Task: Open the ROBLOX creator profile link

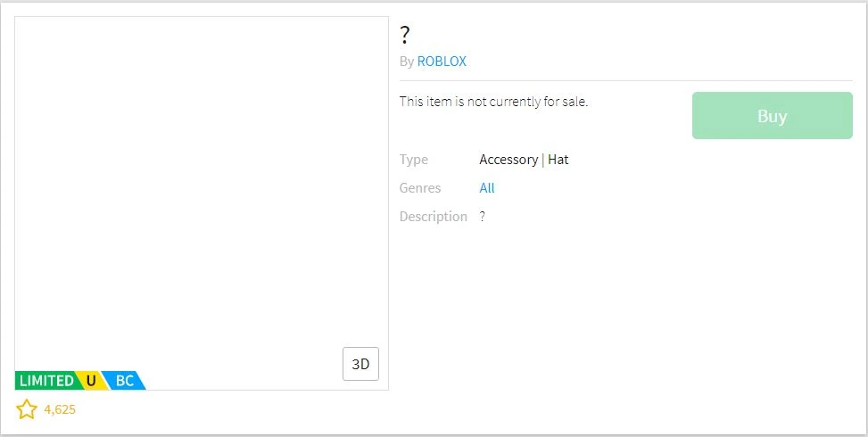Action: click(x=442, y=62)
